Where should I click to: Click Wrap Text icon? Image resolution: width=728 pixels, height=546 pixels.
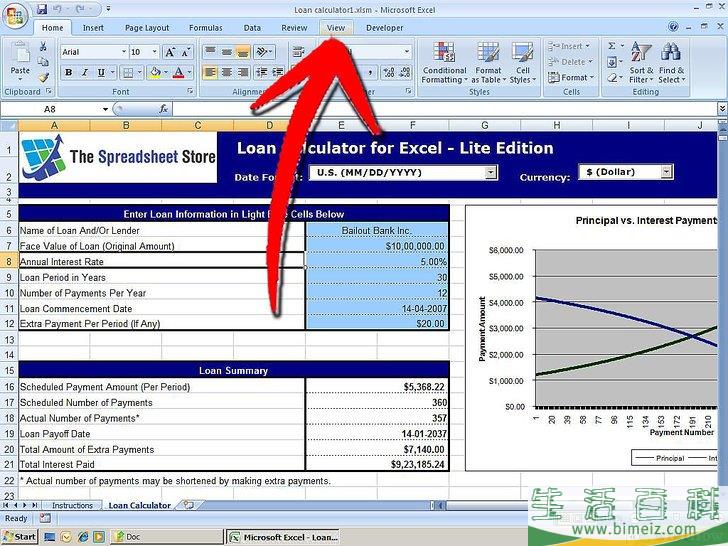[298, 52]
